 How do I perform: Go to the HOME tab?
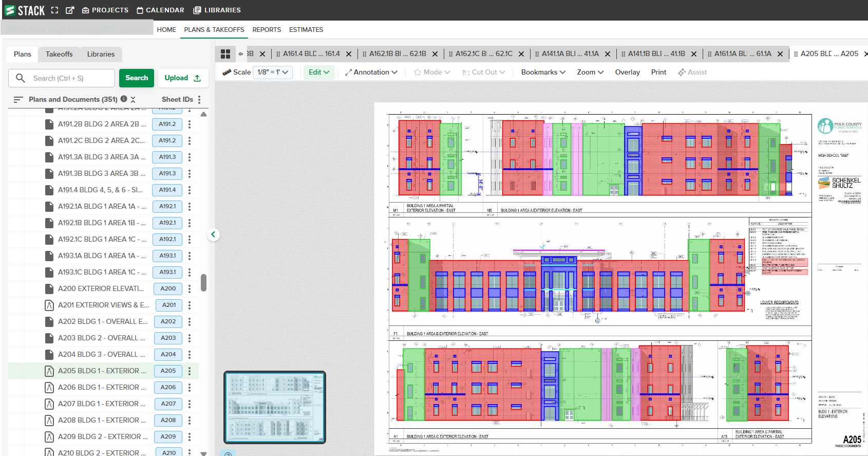pos(166,30)
